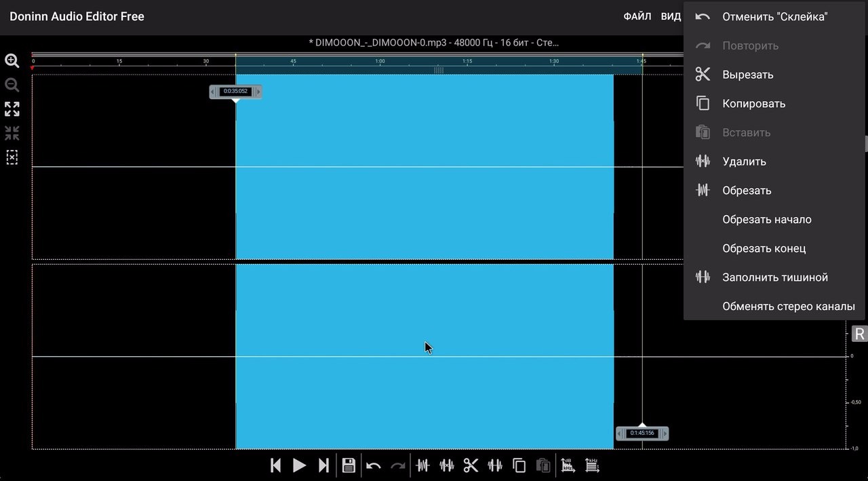Click the scissors cut icon in bottom toolbar
Image resolution: width=868 pixels, height=481 pixels.
(x=471, y=465)
